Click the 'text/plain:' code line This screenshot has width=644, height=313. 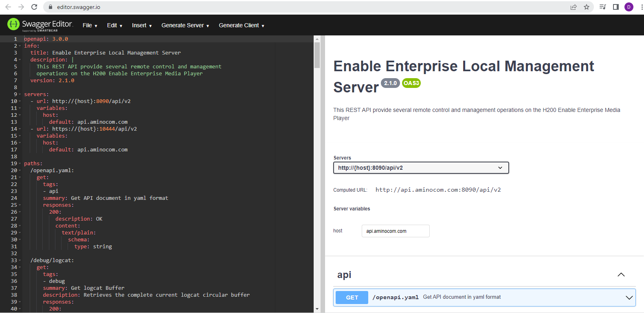(x=79, y=233)
